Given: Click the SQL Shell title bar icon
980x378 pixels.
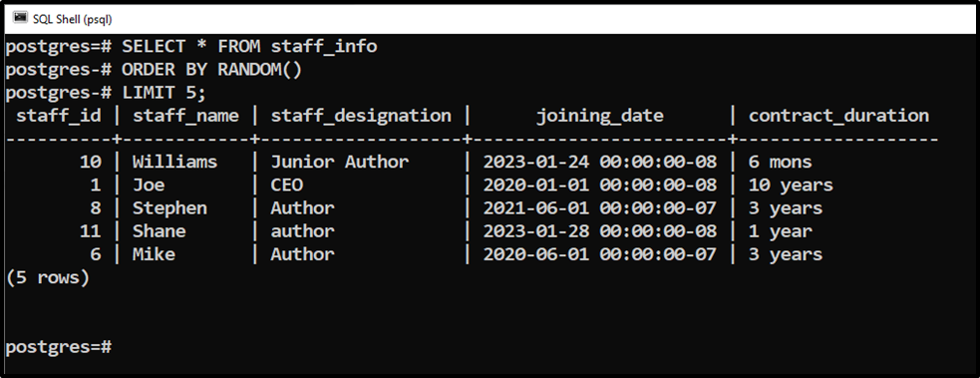Looking at the screenshot, I should click(x=20, y=18).
